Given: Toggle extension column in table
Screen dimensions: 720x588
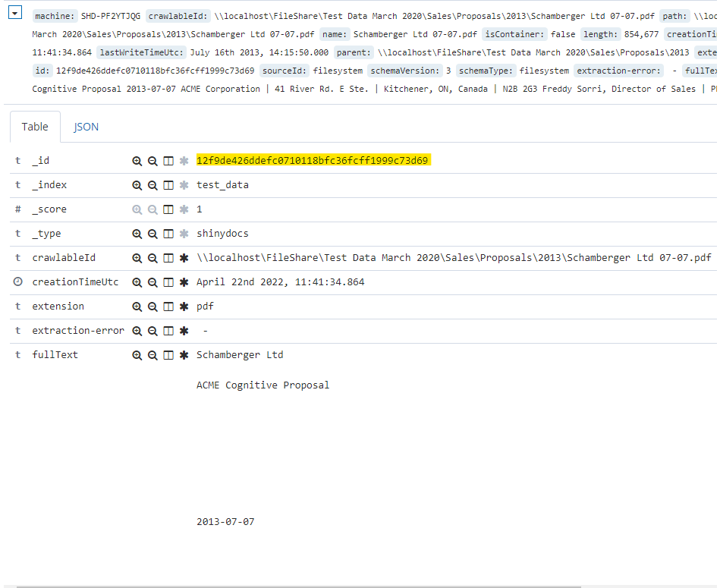Looking at the screenshot, I should point(168,307).
